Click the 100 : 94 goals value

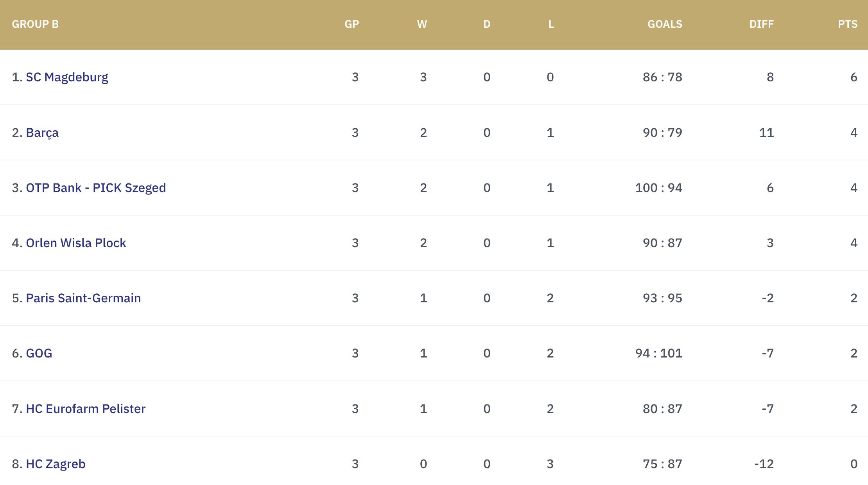coord(658,188)
